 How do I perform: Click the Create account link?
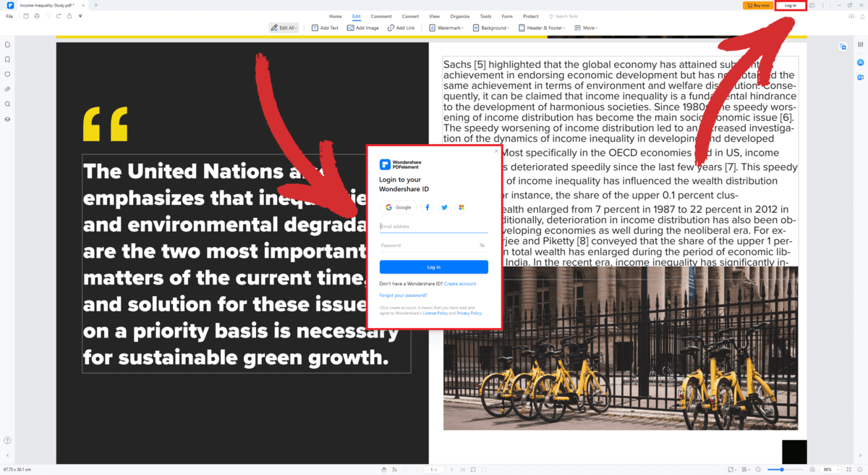(x=460, y=284)
